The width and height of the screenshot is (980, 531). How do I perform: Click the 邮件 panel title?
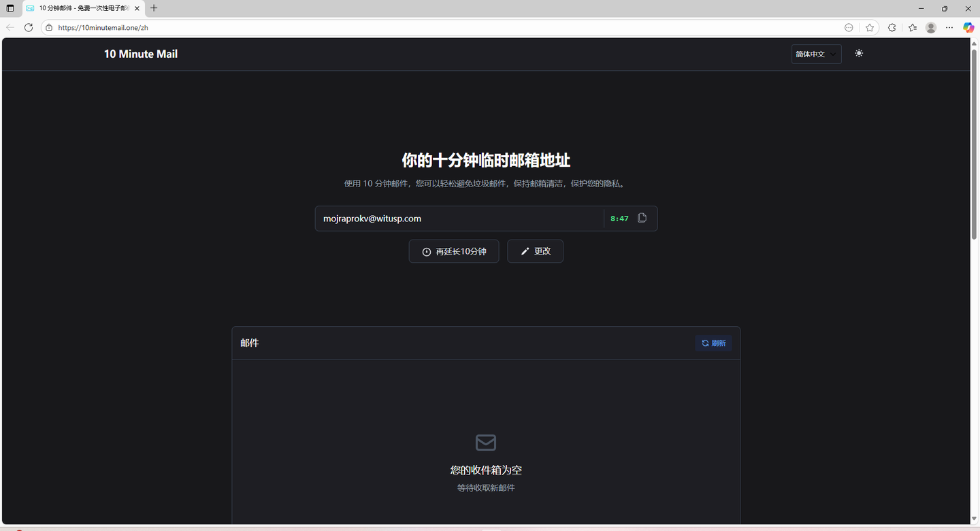coord(250,343)
